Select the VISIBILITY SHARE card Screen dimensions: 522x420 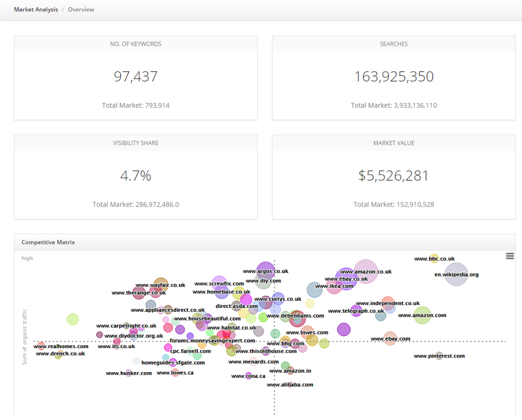[136, 176]
